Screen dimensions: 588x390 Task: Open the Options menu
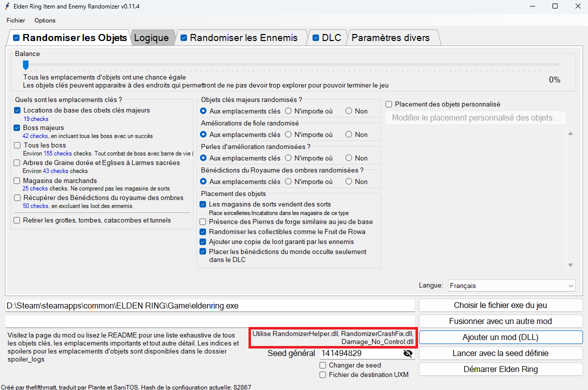click(45, 20)
